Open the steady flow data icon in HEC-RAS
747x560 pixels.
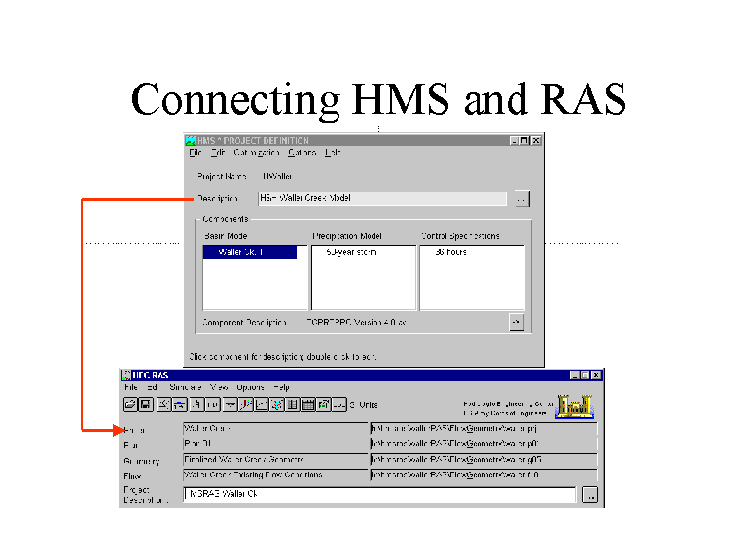pos(180,404)
